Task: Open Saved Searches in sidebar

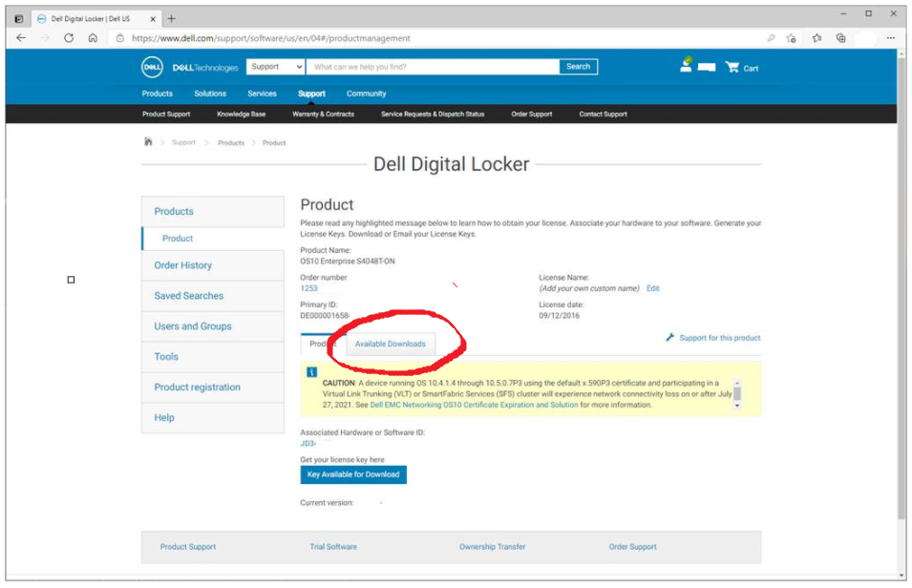Action: coord(213,296)
